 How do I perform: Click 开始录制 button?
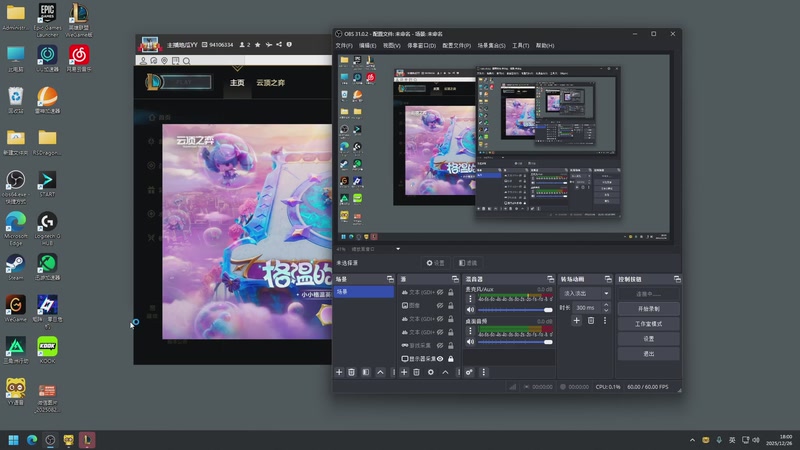(x=648, y=309)
